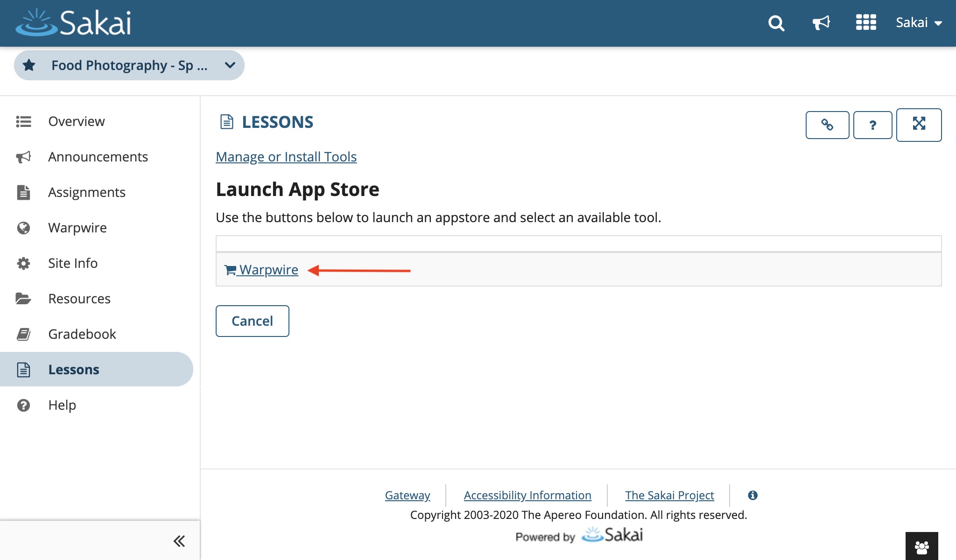The image size is (956, 560).
Task: Click the Cancel button
Action: pos(252,321)
